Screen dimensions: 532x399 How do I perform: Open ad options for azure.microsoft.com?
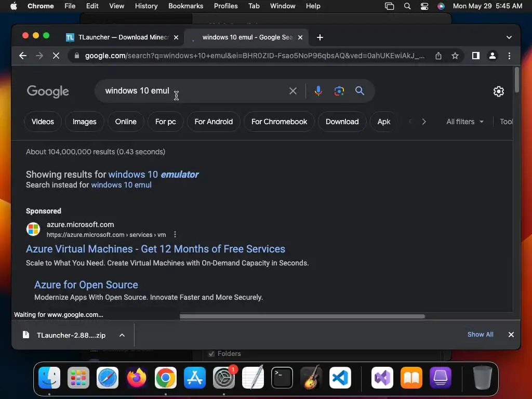click(175, 234)
